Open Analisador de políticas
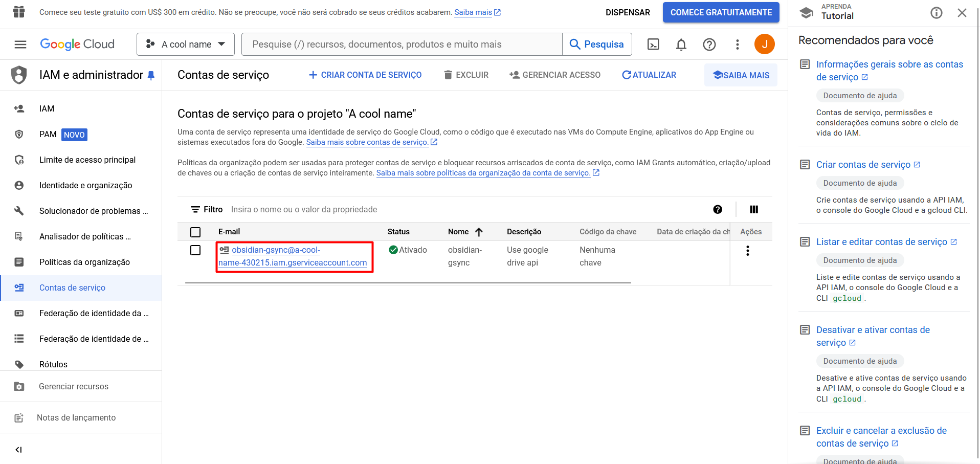This screenshot has width=980, height=464. click(81, 236)
